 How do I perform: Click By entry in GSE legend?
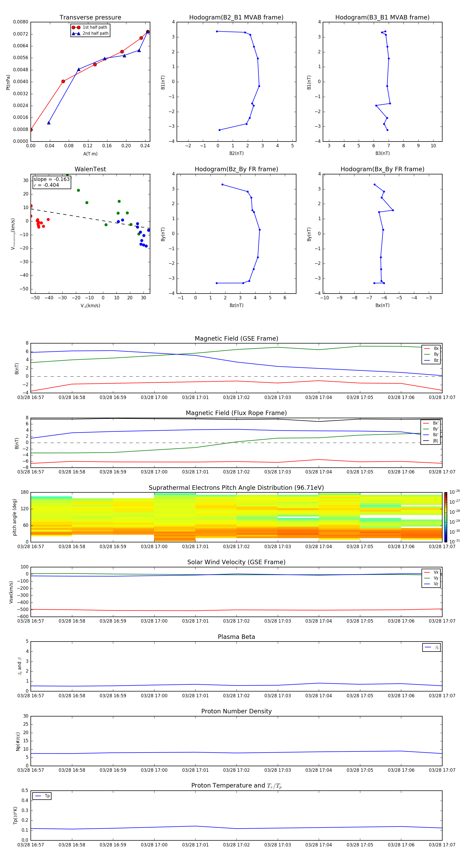pos(431,354)
